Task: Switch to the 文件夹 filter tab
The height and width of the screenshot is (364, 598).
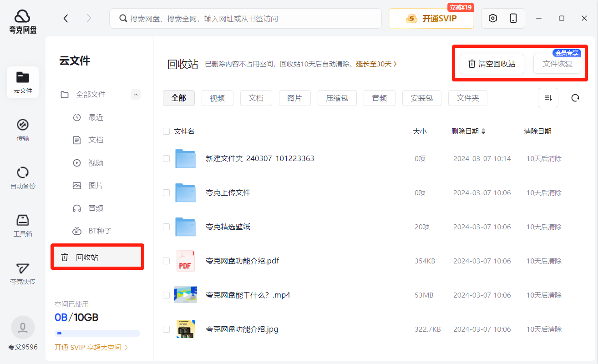Action: tap(468, 98)
